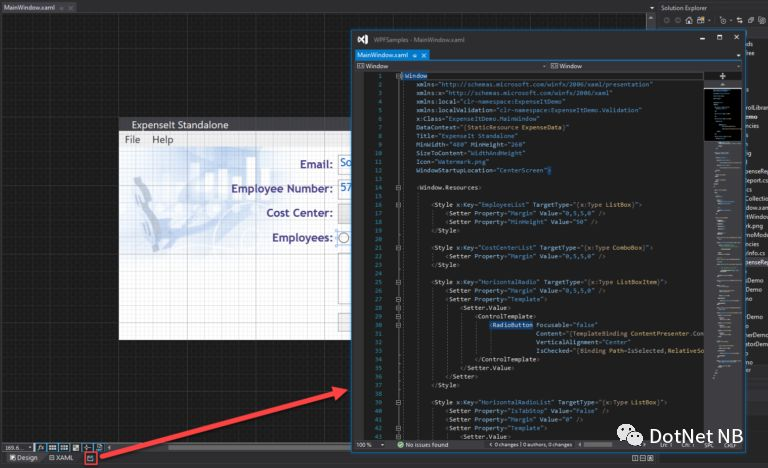
Task: Toggle designer effects fx button
Action: [x=41, y=447]
